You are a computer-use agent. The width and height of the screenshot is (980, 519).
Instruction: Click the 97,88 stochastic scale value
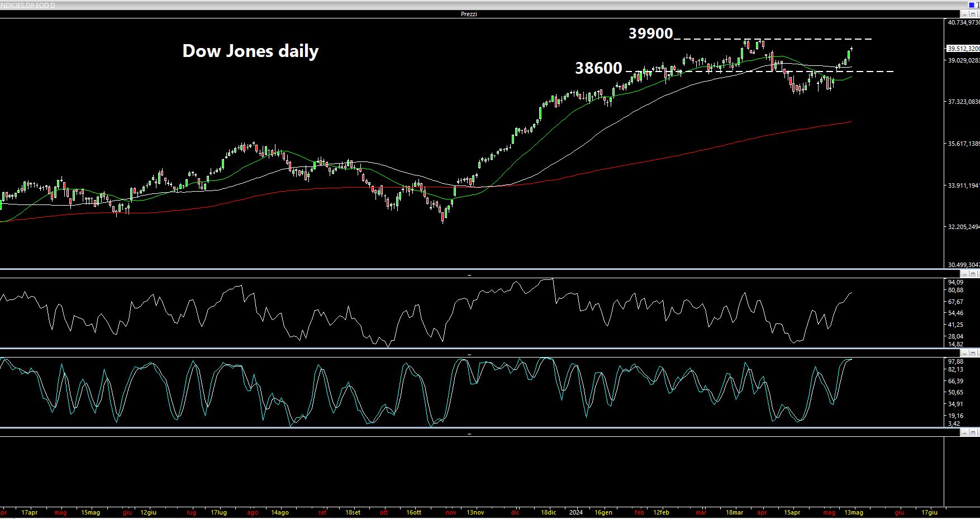(955, 361)
